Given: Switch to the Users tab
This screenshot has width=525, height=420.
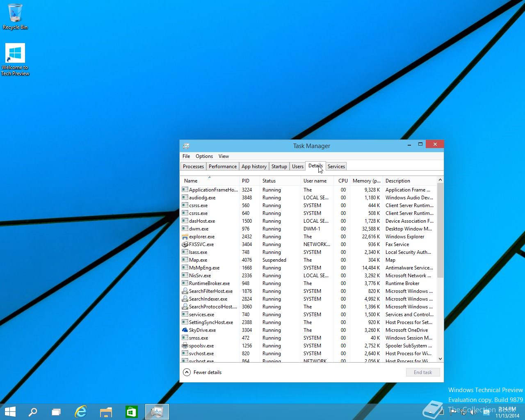Looking at the screenshot, I should coord(298,167).
